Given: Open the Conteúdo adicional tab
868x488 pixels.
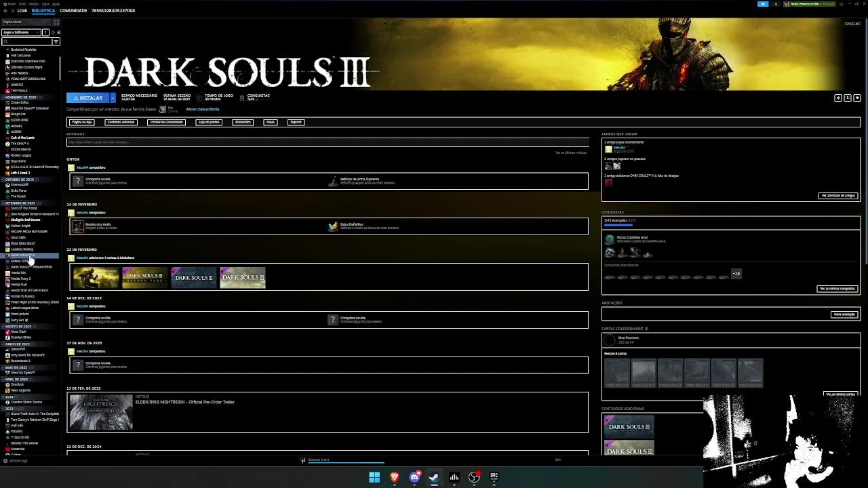Looking at the screenshot, I should point(121,122).
